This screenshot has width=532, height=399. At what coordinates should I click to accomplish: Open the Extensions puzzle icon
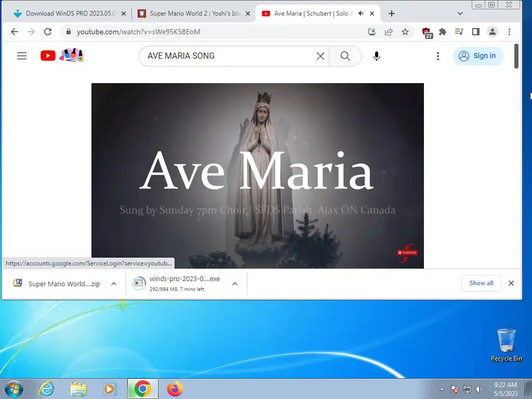[443, 32]
